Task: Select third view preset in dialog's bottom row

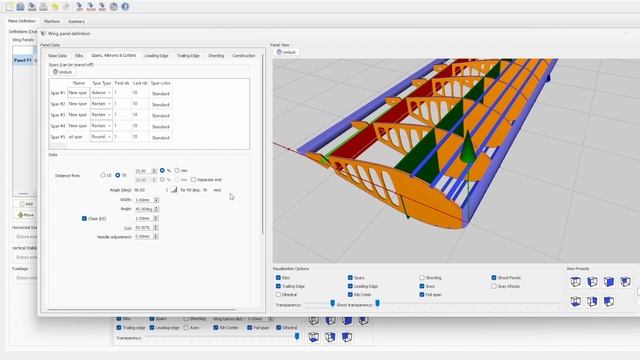Action: click(609, 302)
